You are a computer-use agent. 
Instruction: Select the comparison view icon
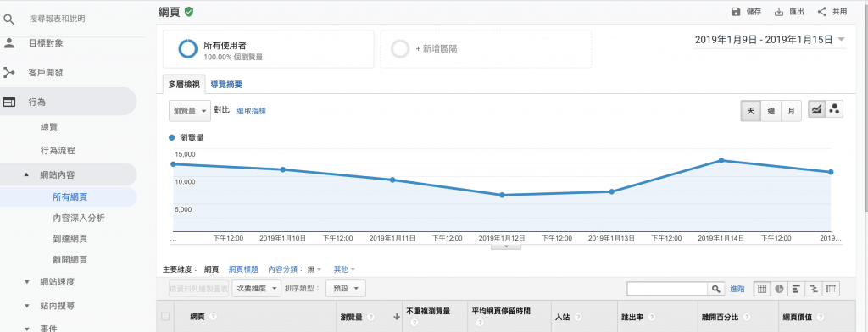click(814, 288)
